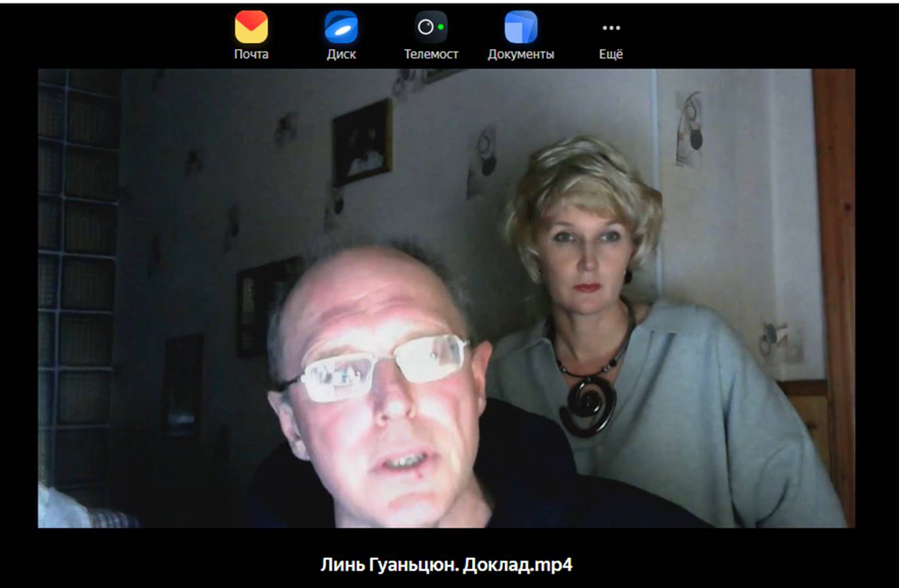Click the file name Линь Гуаньцюн. Доклад.mp4
Image resolution: width=899 pixels, height=588 pixels.
(447, 565)
